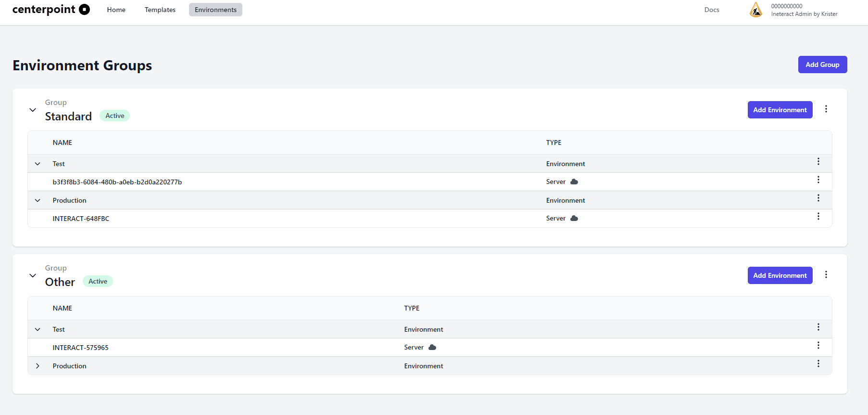Collapse the Other group

pos(33,276)
